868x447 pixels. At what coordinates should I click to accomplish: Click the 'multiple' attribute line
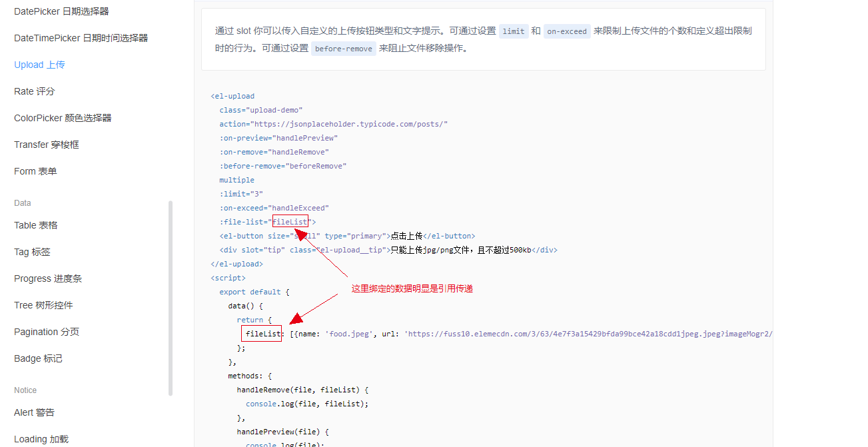point(236,180)
